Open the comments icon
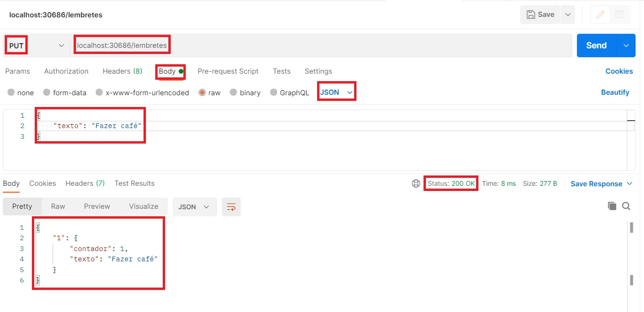The height and width of the screenshot is (312, 644). [620, 15]
